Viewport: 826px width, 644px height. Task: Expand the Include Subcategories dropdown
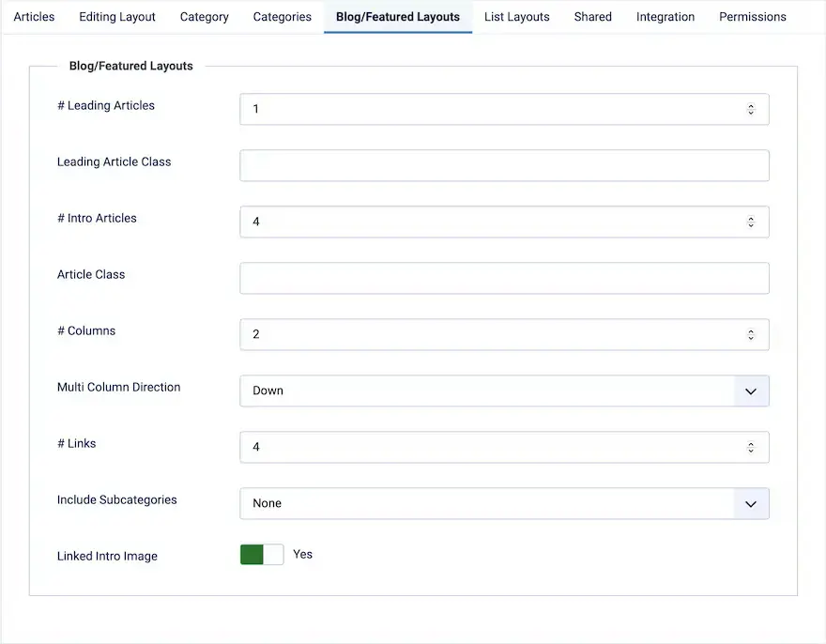(504, 503)
